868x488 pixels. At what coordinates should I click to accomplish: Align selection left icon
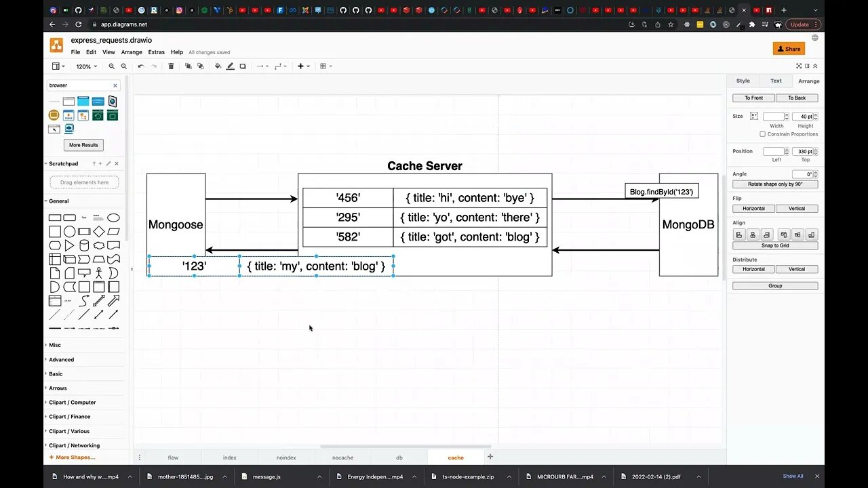pos(739,235)
